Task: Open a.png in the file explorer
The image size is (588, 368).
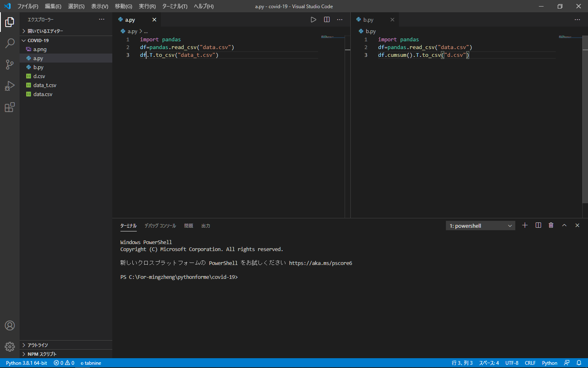Action: pos(66,49)
